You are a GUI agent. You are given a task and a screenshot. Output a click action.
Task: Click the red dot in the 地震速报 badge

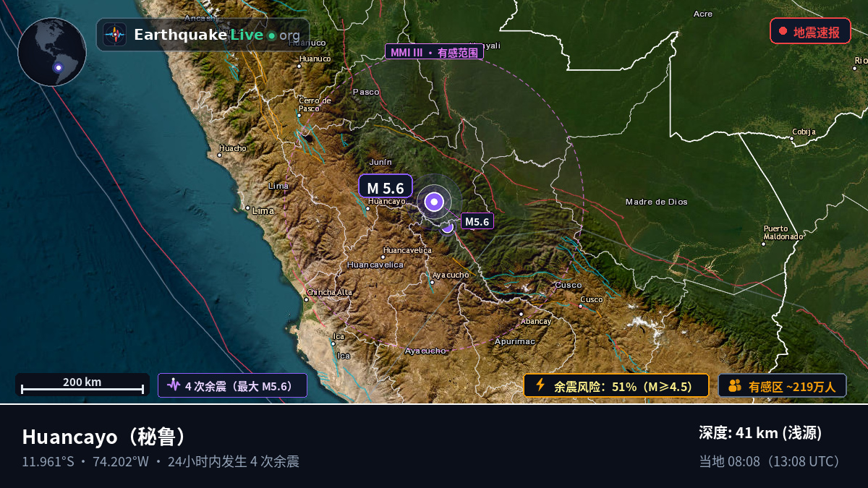(783, 31)
